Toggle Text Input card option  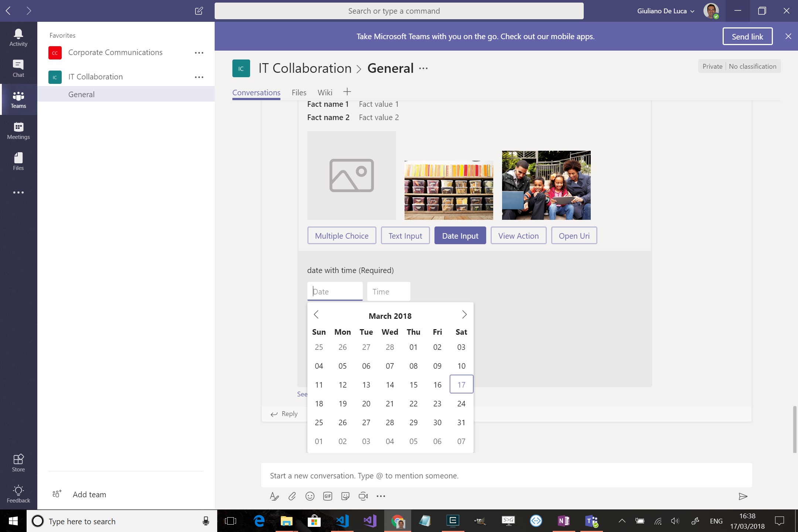coord(405,236)
